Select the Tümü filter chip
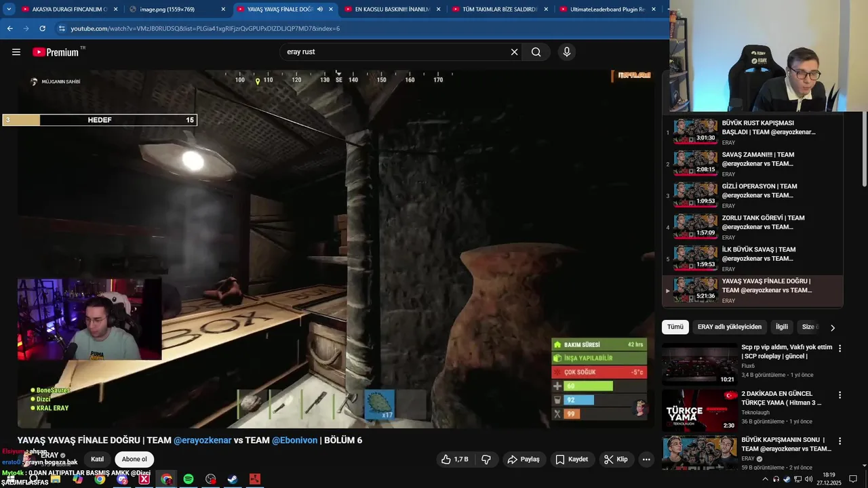 coord(675,327)
